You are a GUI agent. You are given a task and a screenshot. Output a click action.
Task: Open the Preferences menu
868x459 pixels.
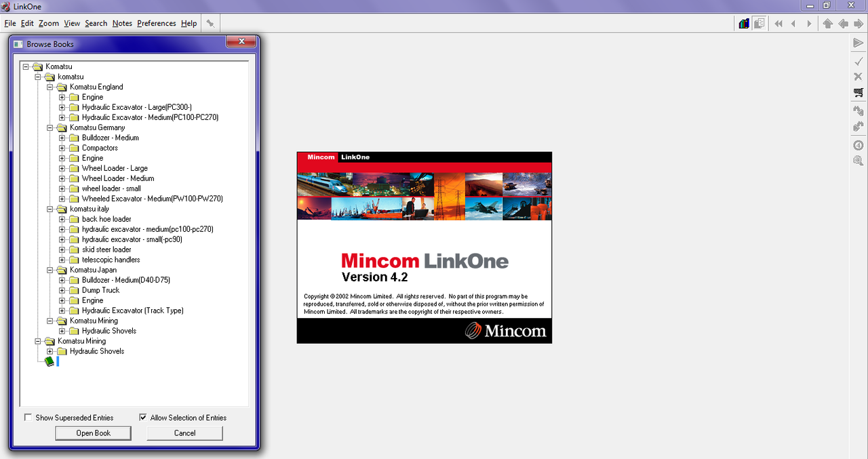pyautogui.click(x=157, y=23)
